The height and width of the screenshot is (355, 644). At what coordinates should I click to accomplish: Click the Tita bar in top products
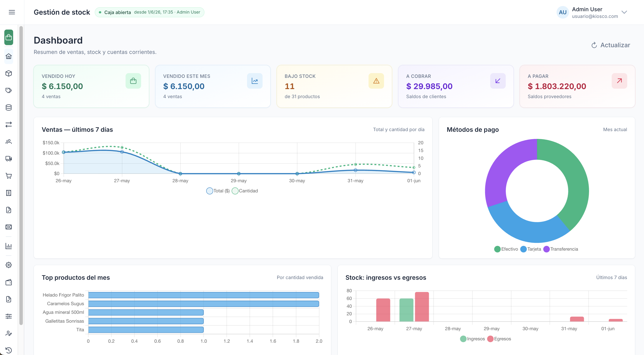[x=146, y=330]
